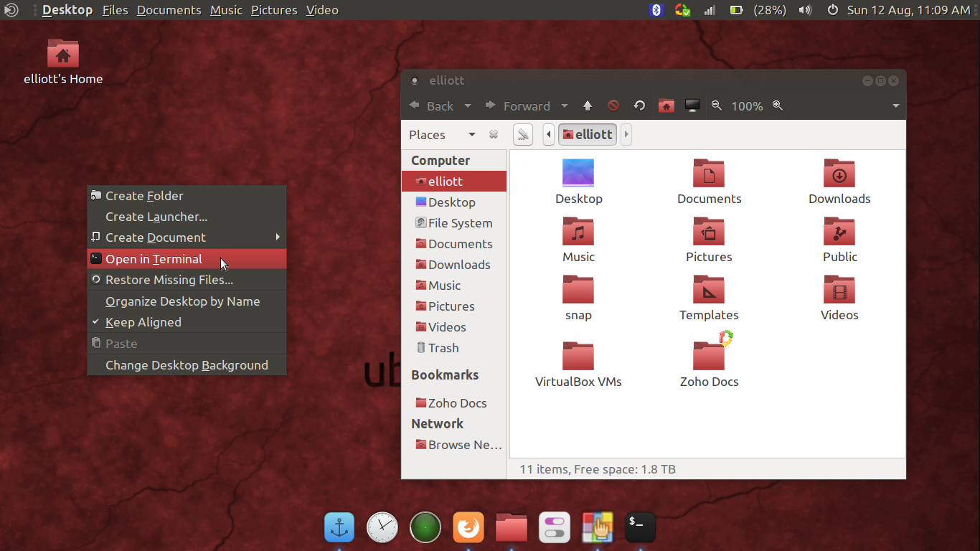Expand the Create Document submenu
The height and width of the screenshot is (551, 980).
coord(187,237)
